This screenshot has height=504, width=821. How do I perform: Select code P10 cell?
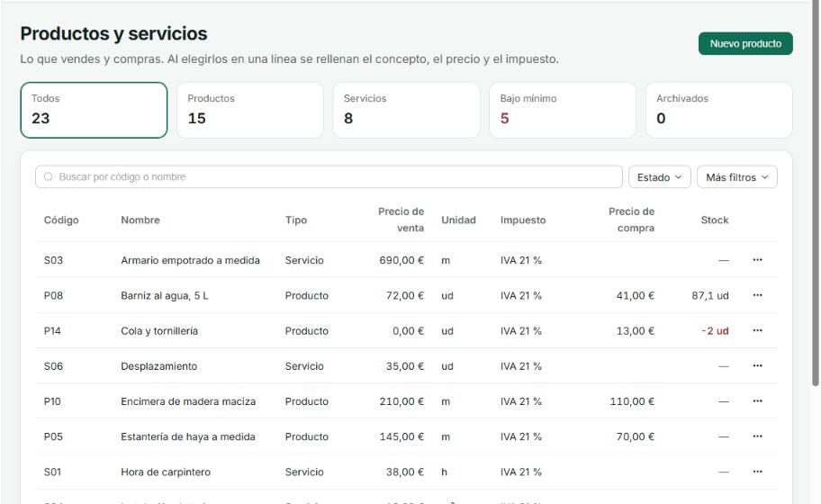[x=52, y=401]
